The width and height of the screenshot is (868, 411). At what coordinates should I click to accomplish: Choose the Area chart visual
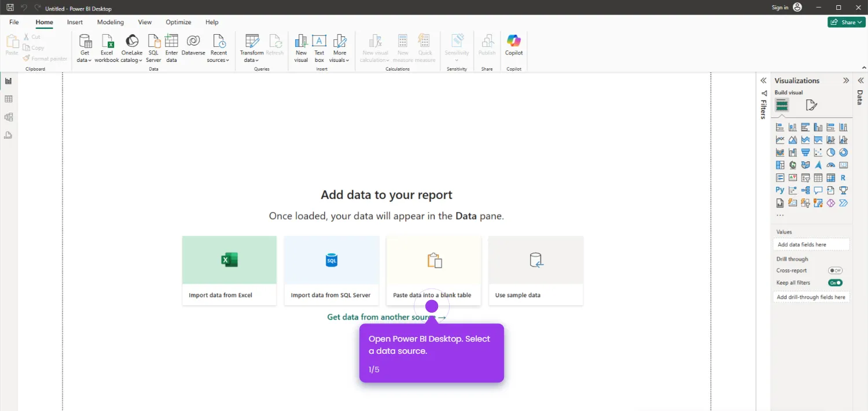pos(793,140)
